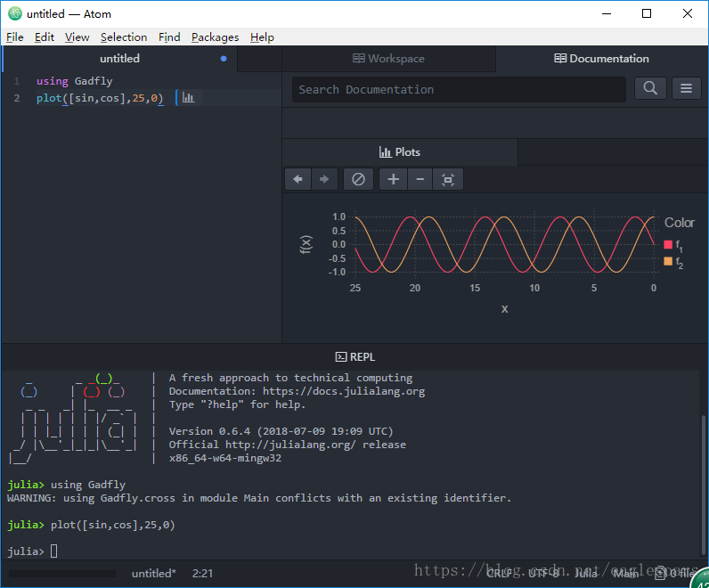Click 'Version 0.6.4' text in REPL banner
This screenshot has width=709, height=588.
point(209,431)
